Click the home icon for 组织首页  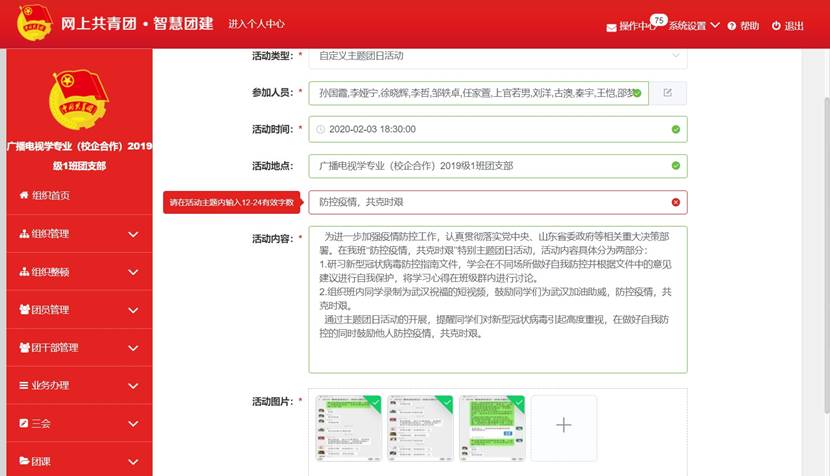click(x=24, y=195)
